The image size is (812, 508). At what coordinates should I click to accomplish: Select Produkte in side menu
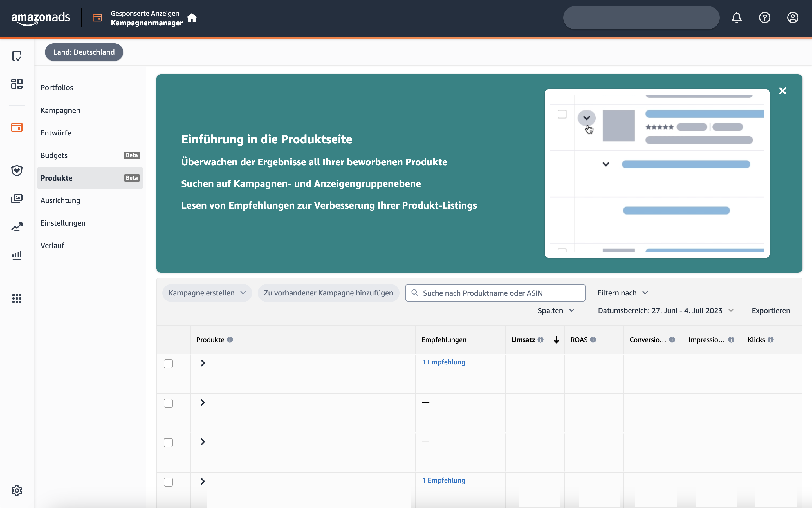point(90,178)
